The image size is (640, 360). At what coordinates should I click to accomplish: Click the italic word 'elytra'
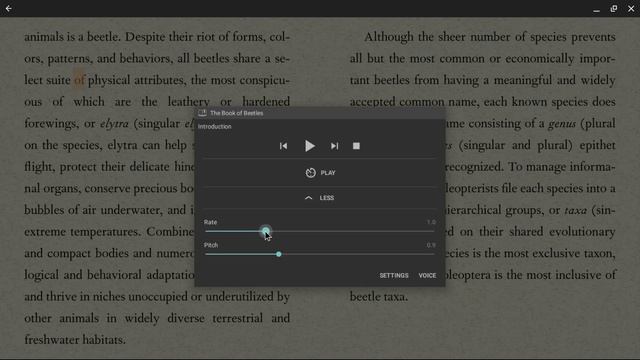(x=114, y=123)
